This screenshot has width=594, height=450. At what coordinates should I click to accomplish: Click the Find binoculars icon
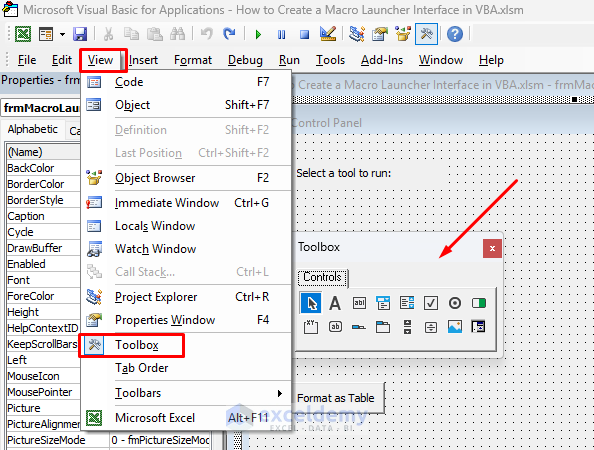tap(177, 34)
